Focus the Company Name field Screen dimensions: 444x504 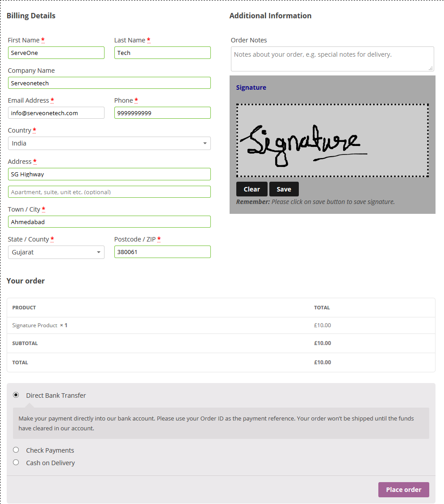[109, 83]
